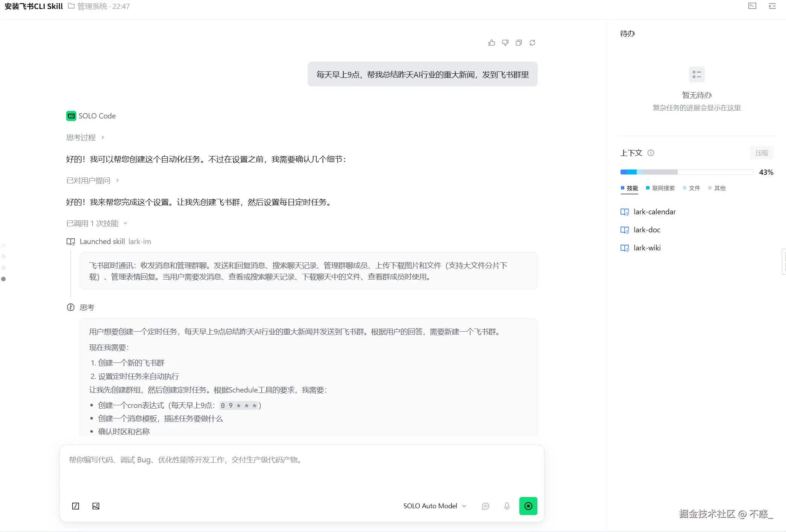Screen dimensions: 786x532
Task: Jump to the last message navigation dot
Action: (3, 279)
